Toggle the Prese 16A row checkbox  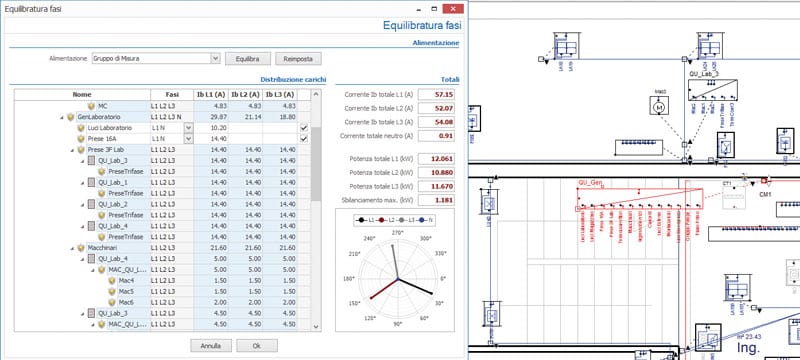304,139
